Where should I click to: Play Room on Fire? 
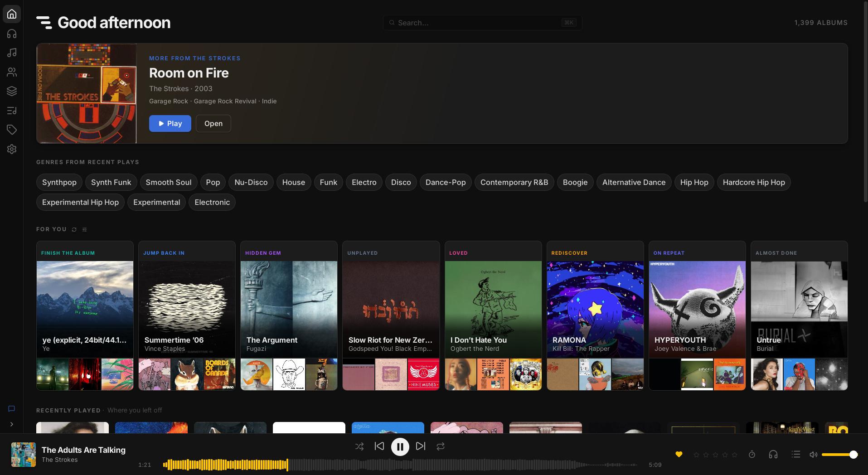point(170,123)
